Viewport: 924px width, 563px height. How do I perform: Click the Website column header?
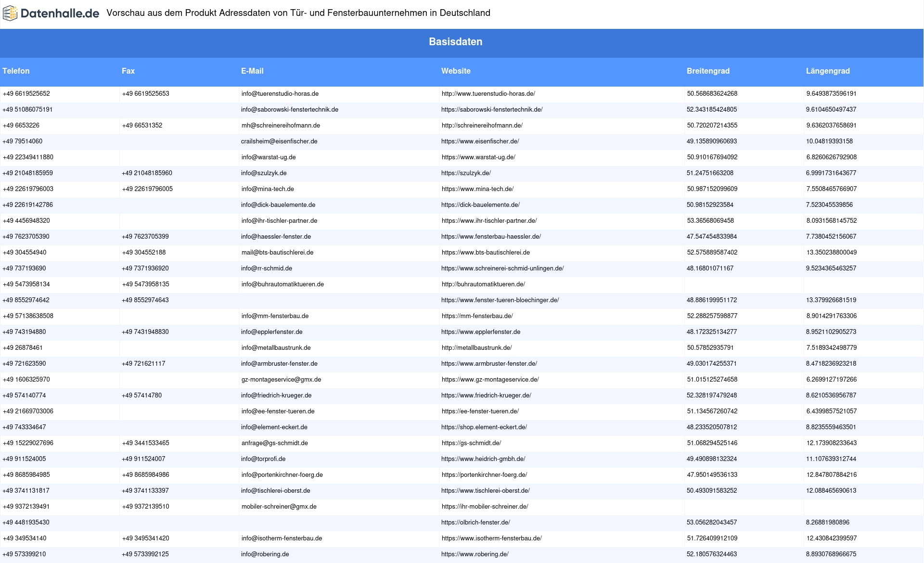pyautogui.click(x=456, y=71)
